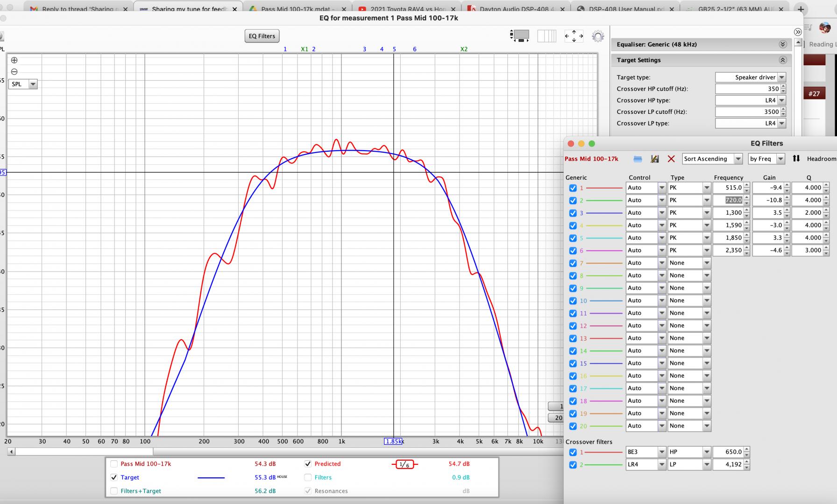Viewport: 837px width, 504px height.
Task: Uncheck filter 1 checkbox
Action: click(x=573, y=188)
